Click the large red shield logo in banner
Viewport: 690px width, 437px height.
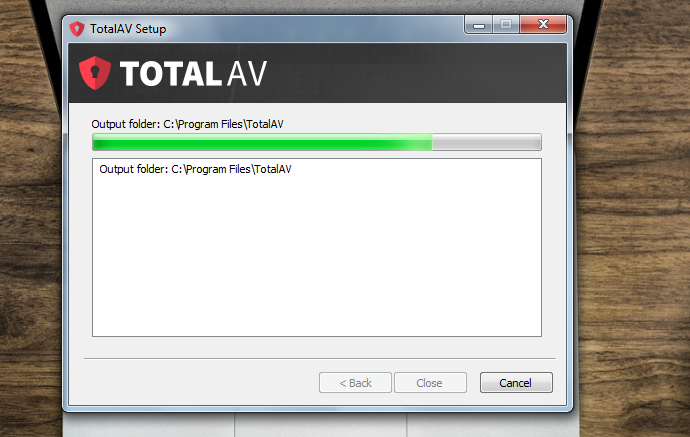pyautogui.click(x=95, y=73)
